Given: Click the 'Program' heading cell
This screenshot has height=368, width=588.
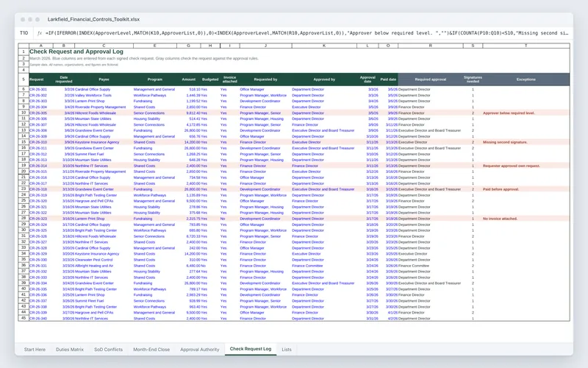Looking at the screenshot, I should click(155, 79).
